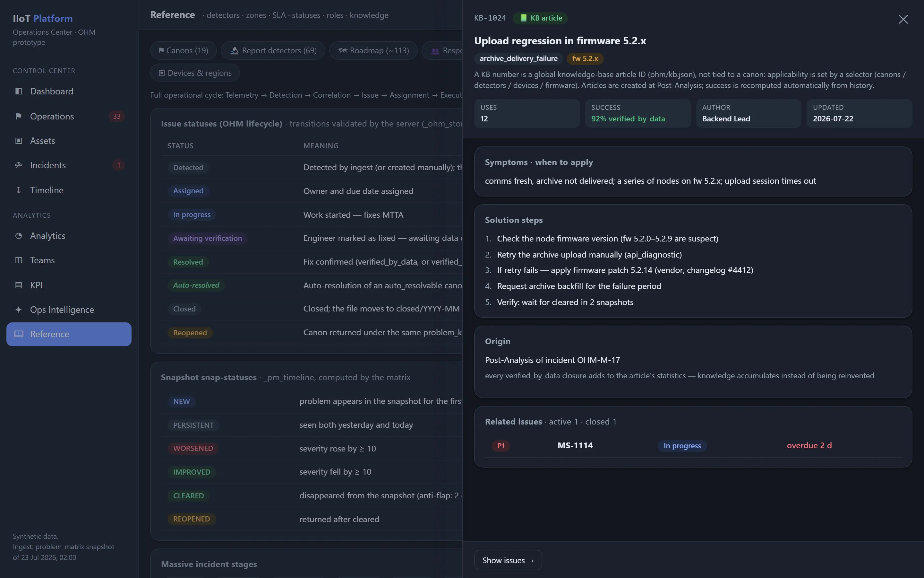
Task: Click the flag icon in Canons chip
Action: coord(161,50)
